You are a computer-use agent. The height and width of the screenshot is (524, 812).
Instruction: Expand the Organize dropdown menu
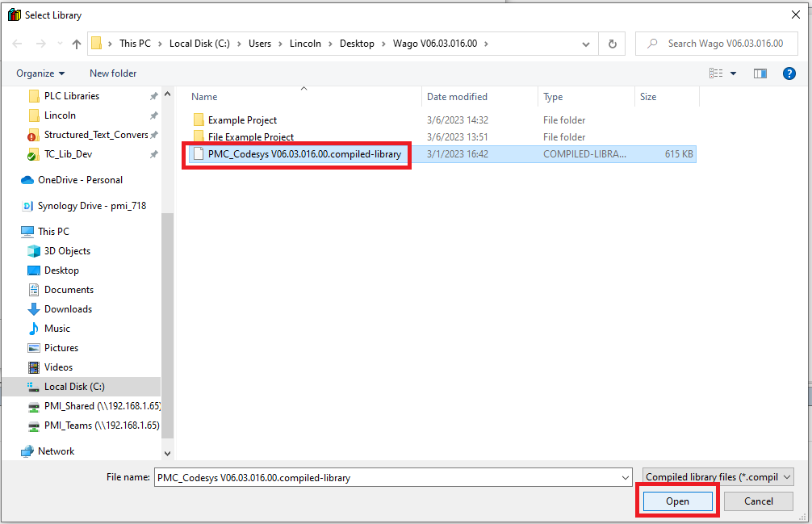[40, 73]
